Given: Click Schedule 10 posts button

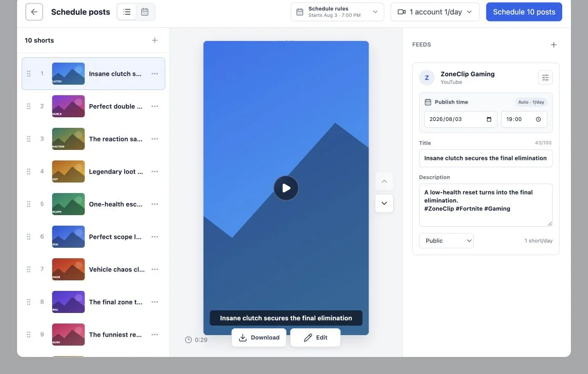Looking at the screenshot, I should (x=524, y=12).
